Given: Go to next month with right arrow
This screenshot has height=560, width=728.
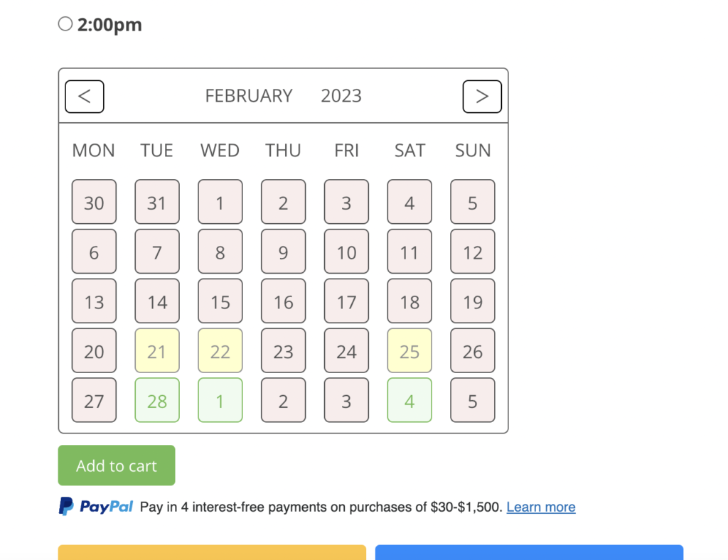Looking at the screenshot, I should click(x=482, y=97).
